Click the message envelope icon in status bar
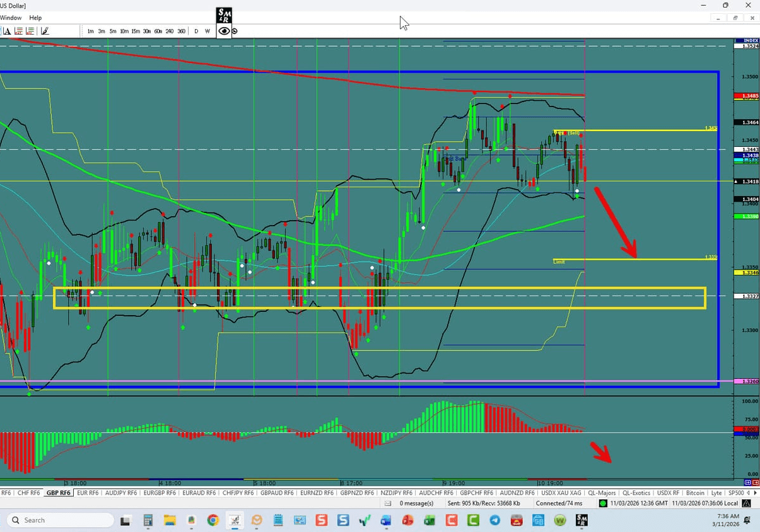Image resolution: width=760 pixels, height=532 pixels. pyautogui.click(x=388, y=503)
